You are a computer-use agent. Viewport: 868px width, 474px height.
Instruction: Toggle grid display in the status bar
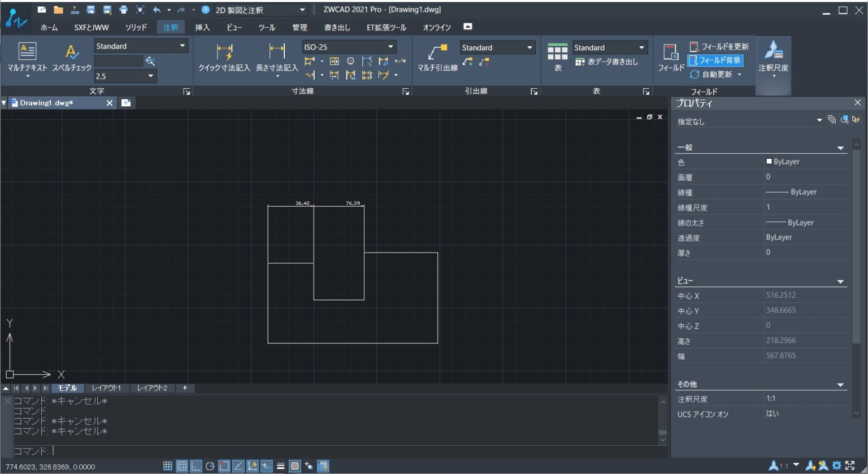pos(182,466)
